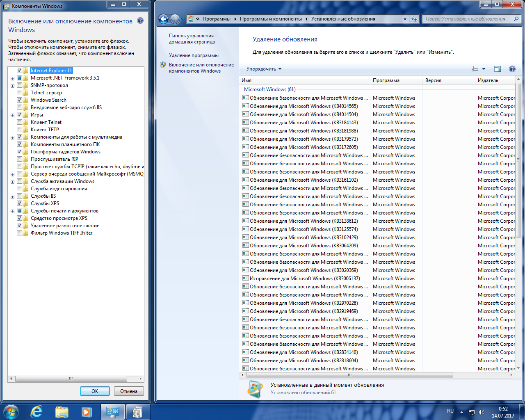
Task: Click the volume icon in system tray
Action: click(482, 412)
